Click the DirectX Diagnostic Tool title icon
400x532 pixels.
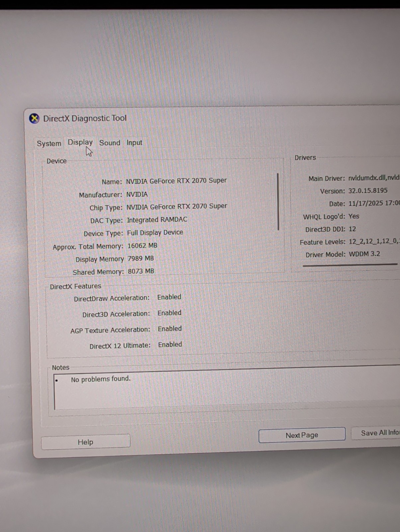click(x=34, y=118)
